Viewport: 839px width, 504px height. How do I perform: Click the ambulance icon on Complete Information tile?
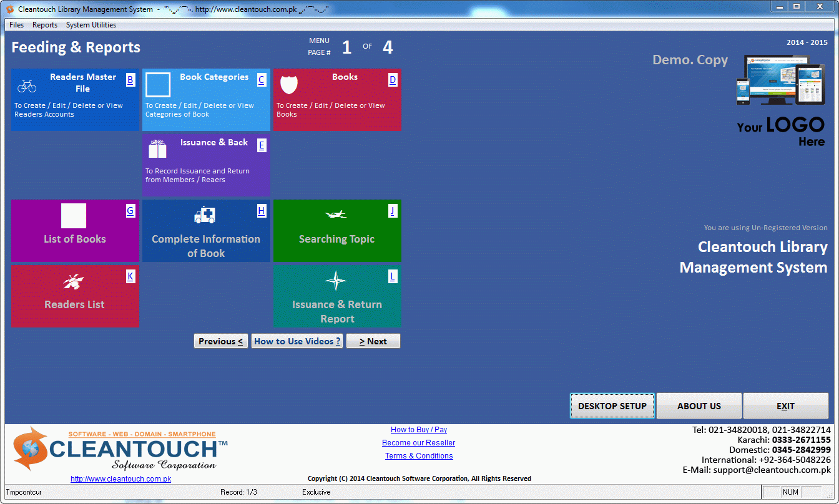pos(205,215)
